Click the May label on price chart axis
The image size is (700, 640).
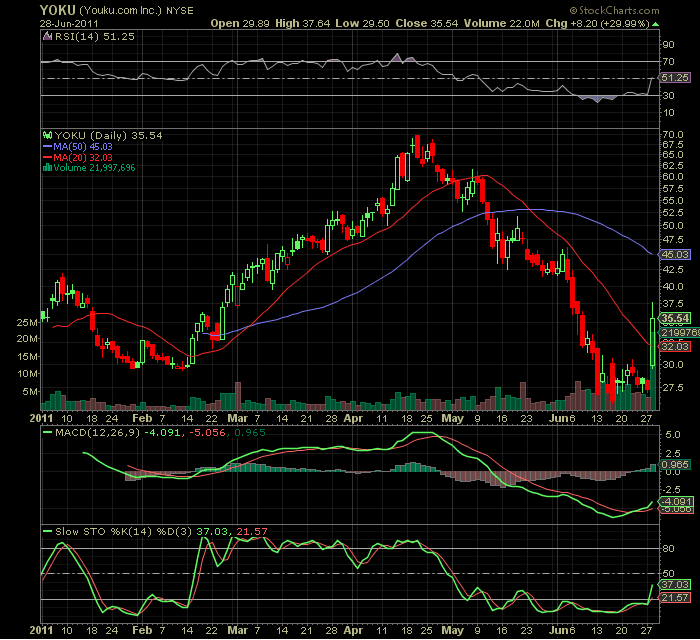[x=452, y=418]
